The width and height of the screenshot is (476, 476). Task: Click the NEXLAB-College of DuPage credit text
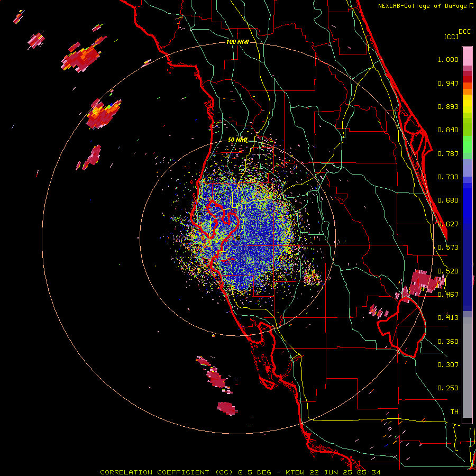(x=422, y=6)
